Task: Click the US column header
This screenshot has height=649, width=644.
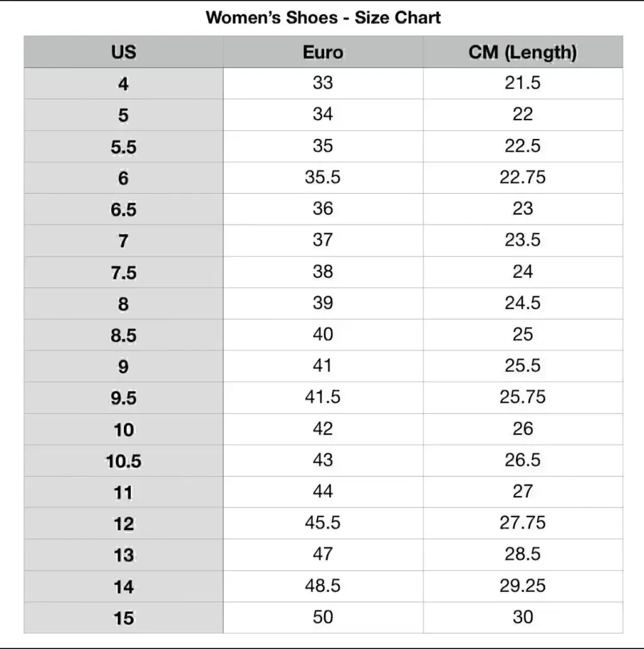Action: click(x=123, y=52)
